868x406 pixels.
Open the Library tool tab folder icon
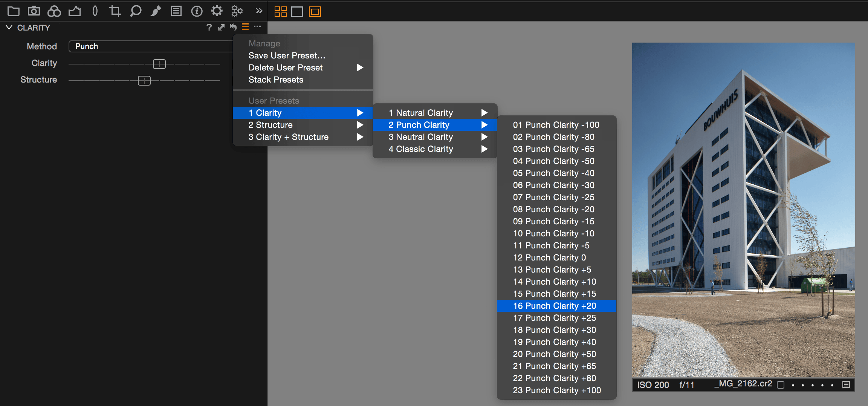pos(14,11)
